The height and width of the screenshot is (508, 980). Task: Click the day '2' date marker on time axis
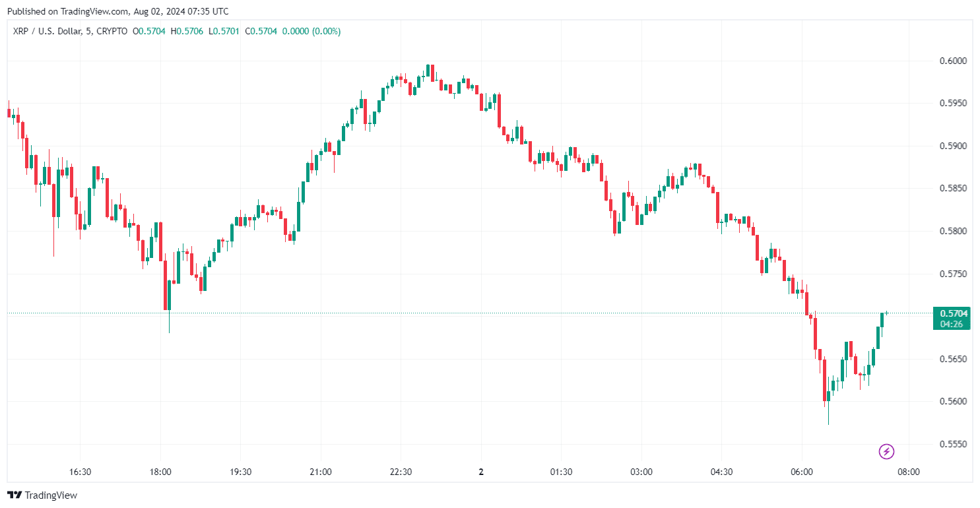481,472
